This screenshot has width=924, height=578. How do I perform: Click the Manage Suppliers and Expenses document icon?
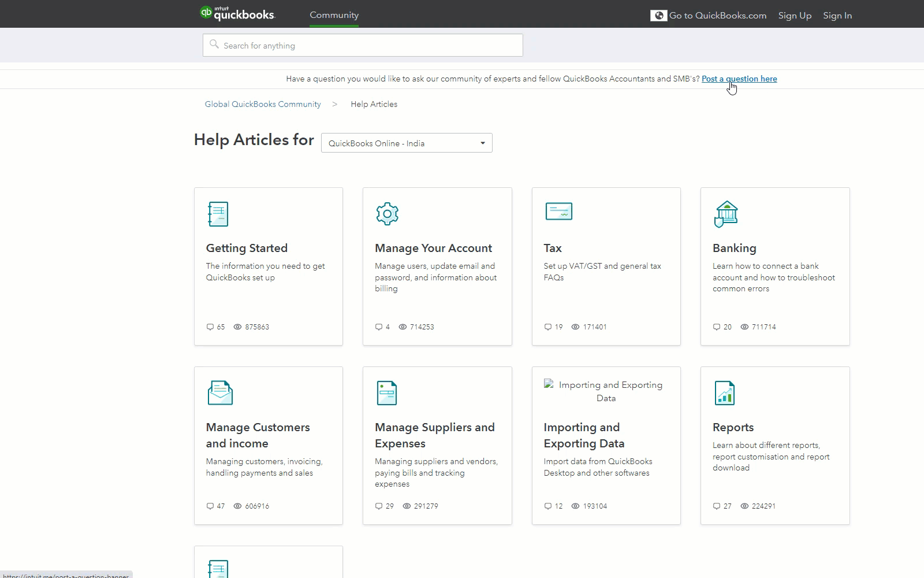[x=387, y=393]
